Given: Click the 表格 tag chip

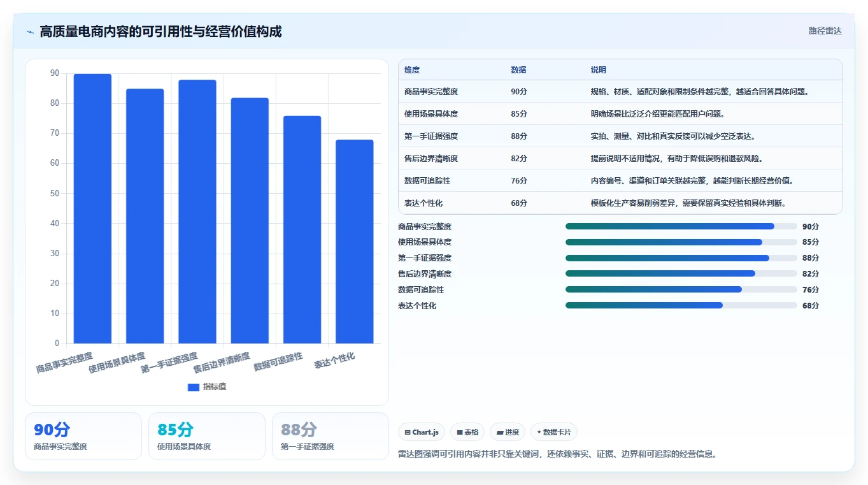Looking at the screenshot, I should (467, 432).
